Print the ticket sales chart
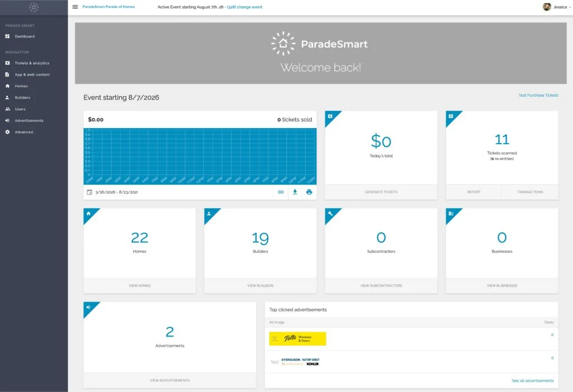 (x=309, y=192)
